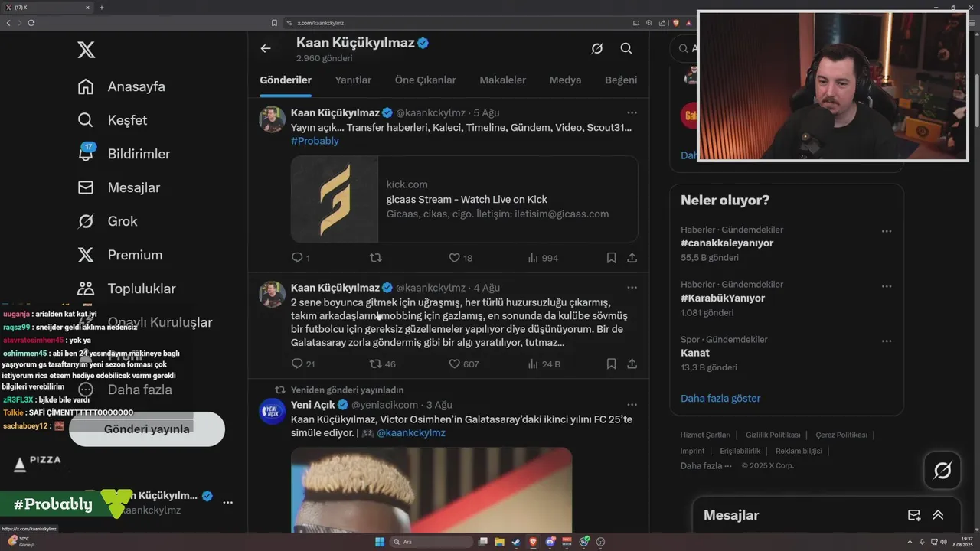Open more options on the Yeni Açık post
The height and width of the screenshot is (551, 980).
[x=632, y=404]
